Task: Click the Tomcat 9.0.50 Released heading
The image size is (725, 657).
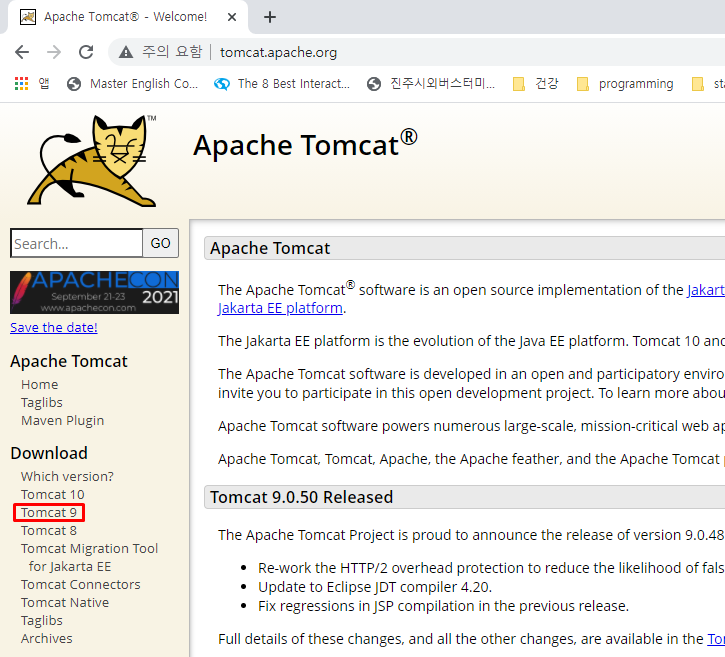Action: click(301, 497)
